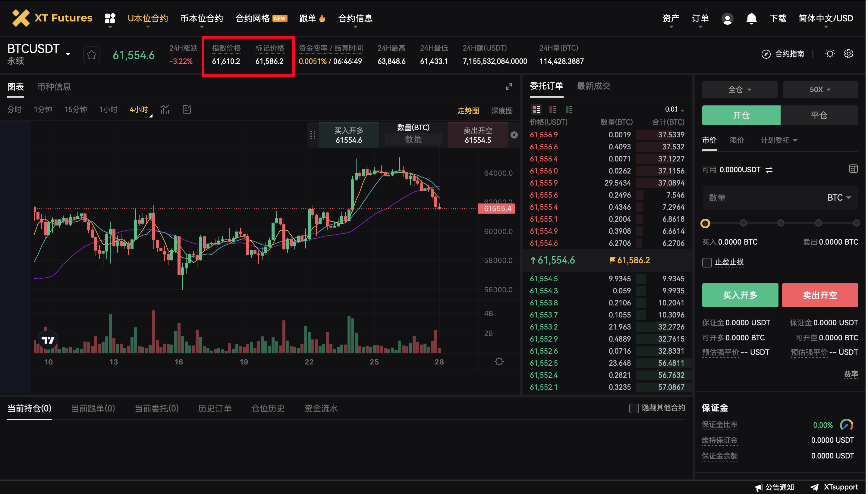Check 隐藏其他合约 option
This screenshot has width=868, height=494.
click(x=634, y=408)
